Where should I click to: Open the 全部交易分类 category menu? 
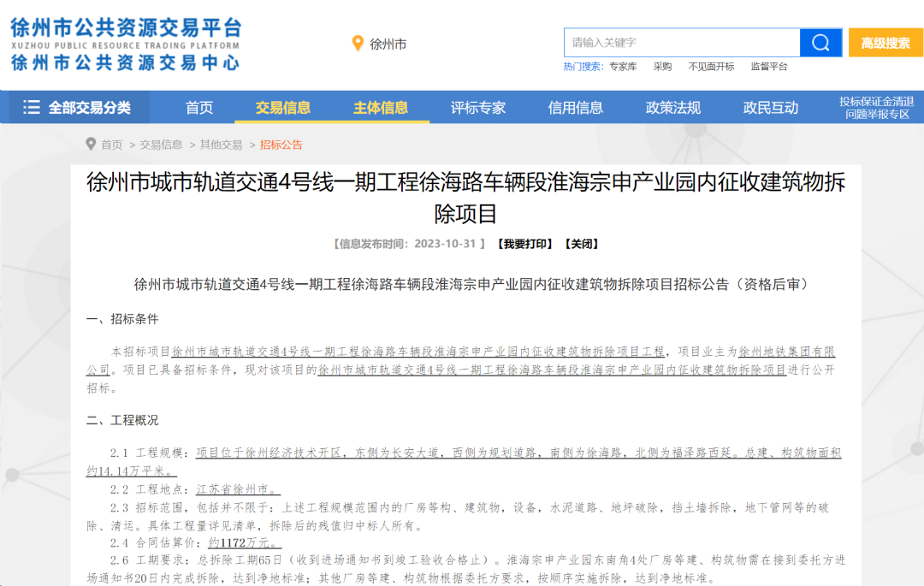77,107
